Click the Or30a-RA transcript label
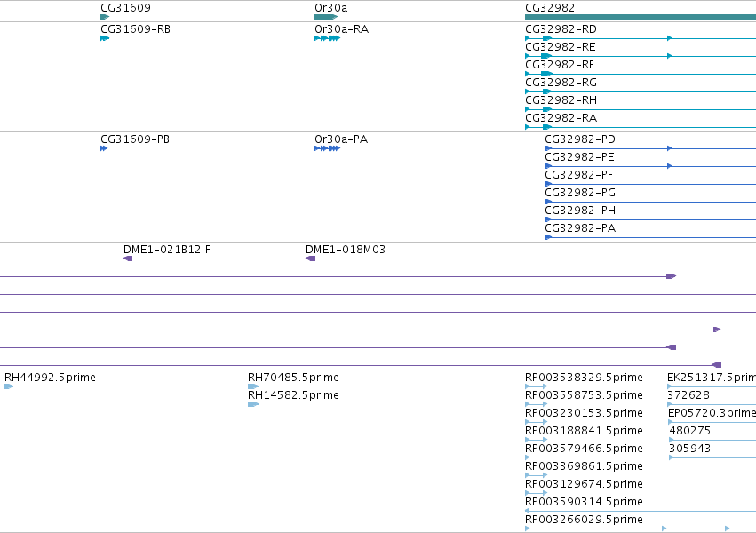The width and height of the screenshot is (756, 533). click(341, 29)
